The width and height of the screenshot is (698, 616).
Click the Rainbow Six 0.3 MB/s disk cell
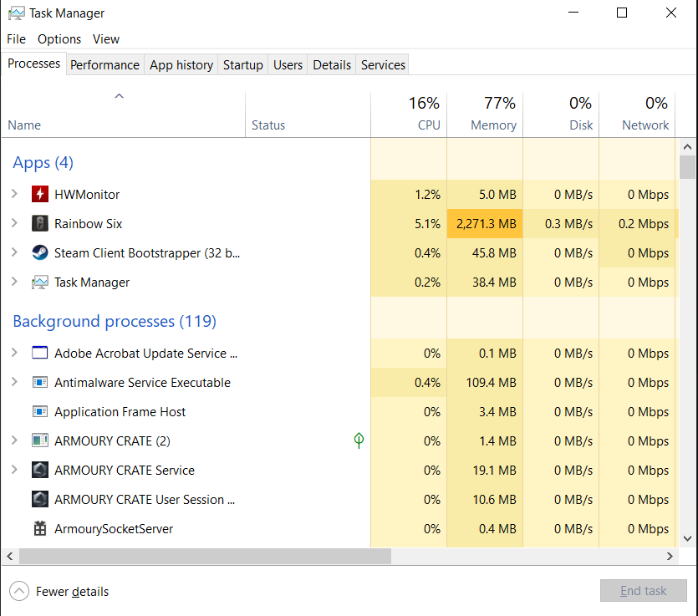[x=561, y=223]
